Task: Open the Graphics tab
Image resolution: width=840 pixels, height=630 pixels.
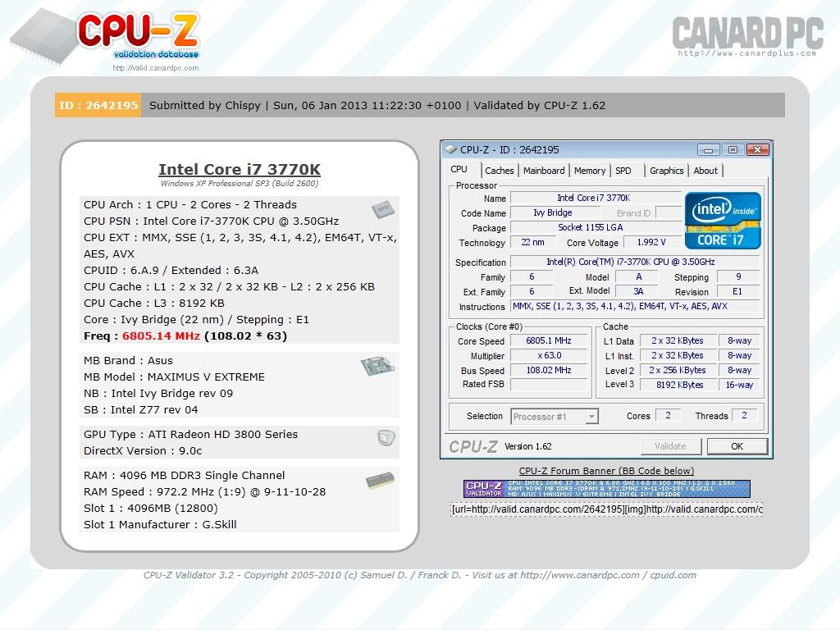Action: [x=666, y=171]
